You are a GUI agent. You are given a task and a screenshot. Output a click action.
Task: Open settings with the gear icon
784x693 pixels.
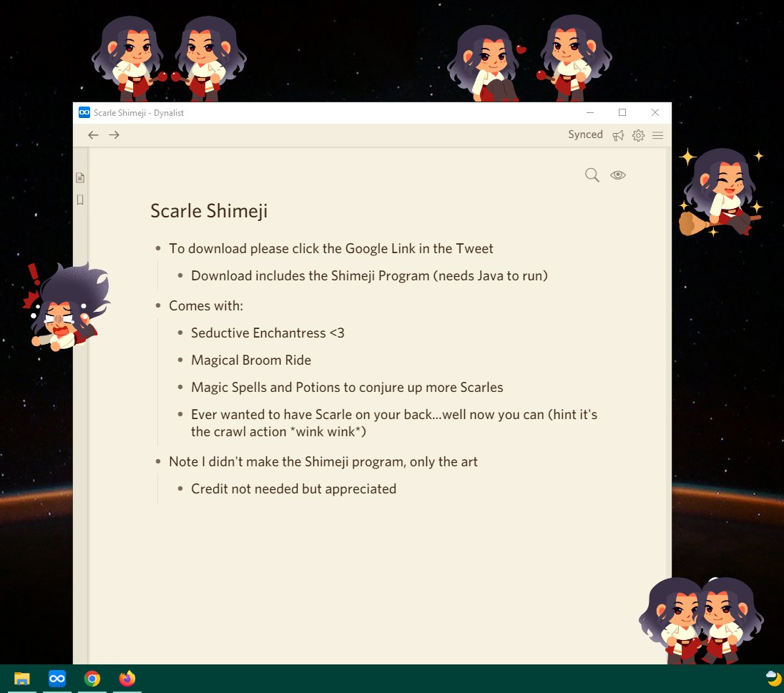(x=638, y=135)
